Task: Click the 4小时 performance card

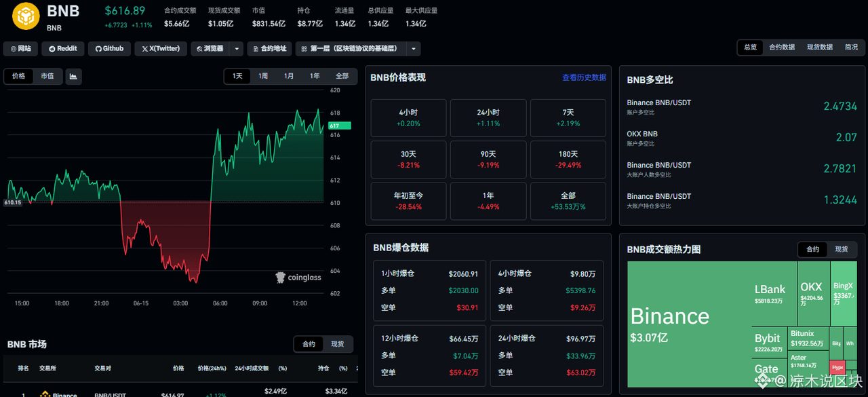Action: [x=409, y=118]
